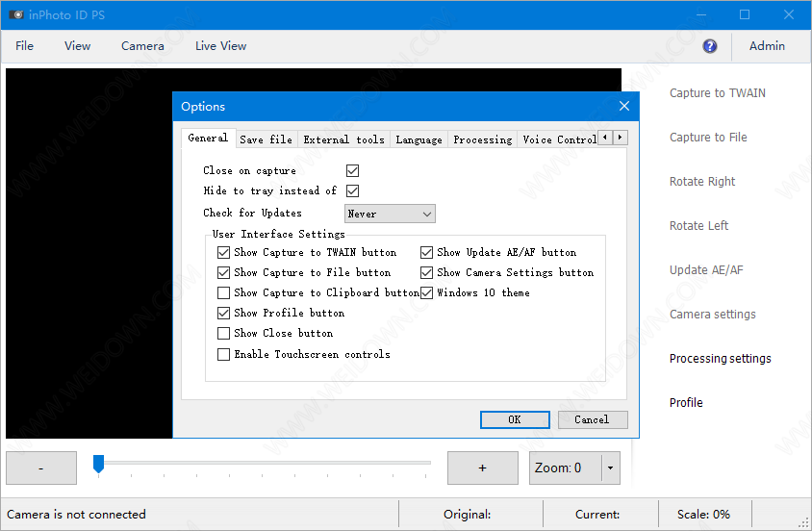The image size is (812, 531).
Task: Confirm options with the OK button
Action: coord(515,419)
